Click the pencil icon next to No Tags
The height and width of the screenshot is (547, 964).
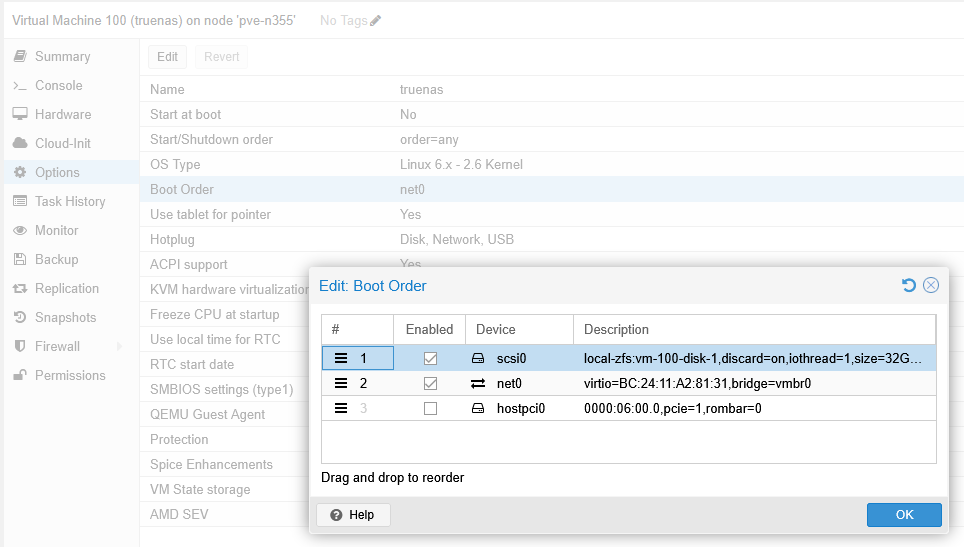375,21
